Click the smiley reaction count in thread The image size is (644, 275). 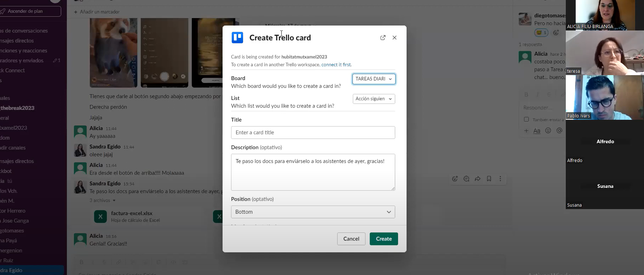pyautogui.click(x=541, y=33)
